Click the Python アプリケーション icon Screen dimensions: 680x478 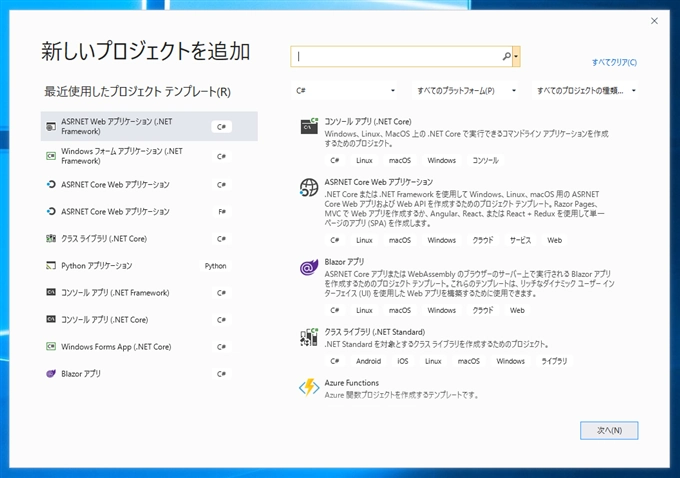[51, 265]
